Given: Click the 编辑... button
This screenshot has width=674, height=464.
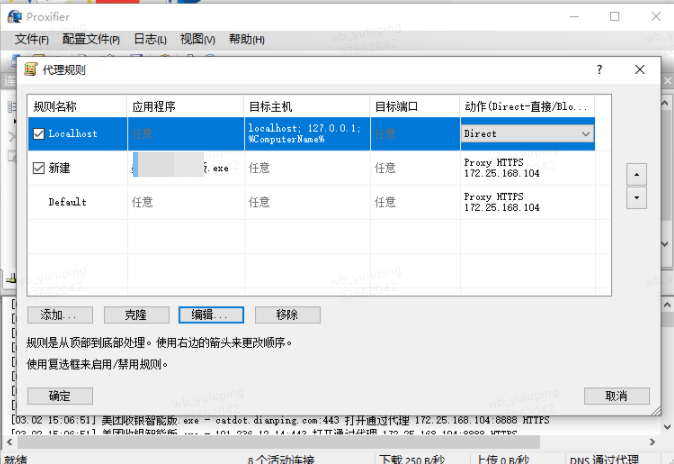Looking at the screenshot, I should (x=211, y=315).
